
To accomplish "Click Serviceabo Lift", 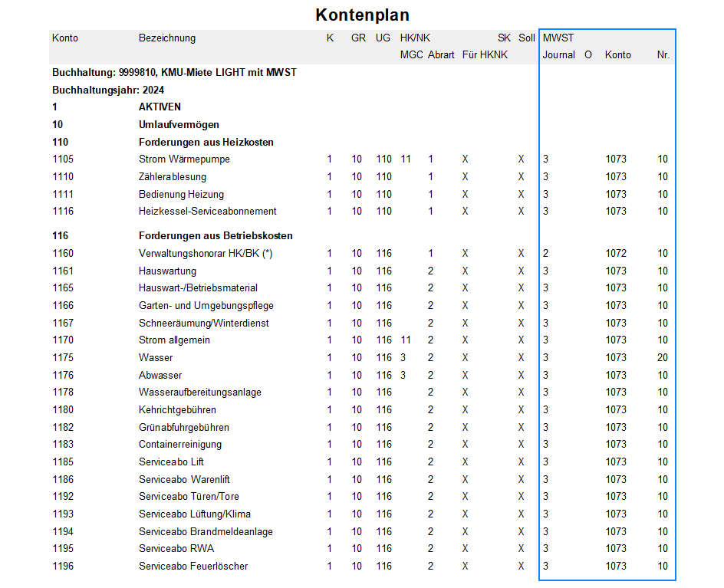I will click(171, 462).
